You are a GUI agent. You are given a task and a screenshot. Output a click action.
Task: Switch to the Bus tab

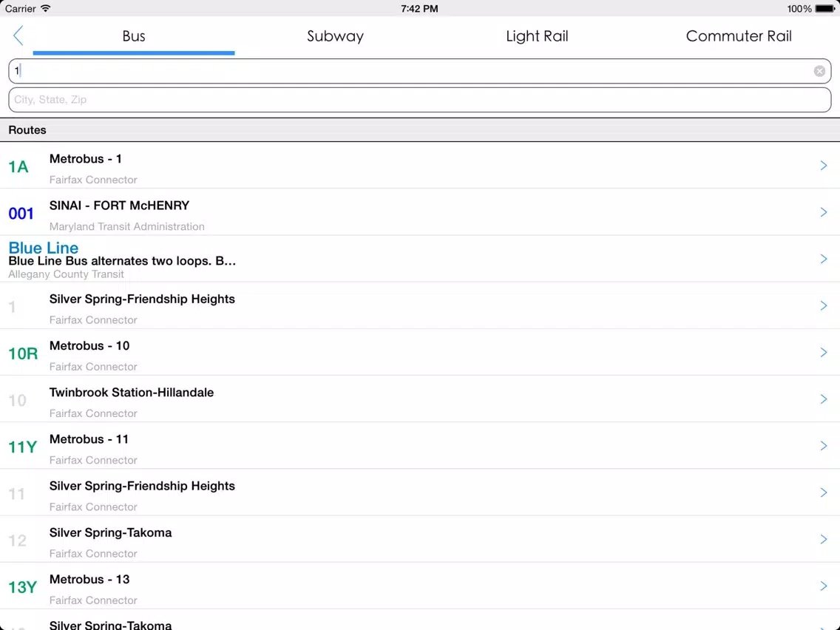134,36
